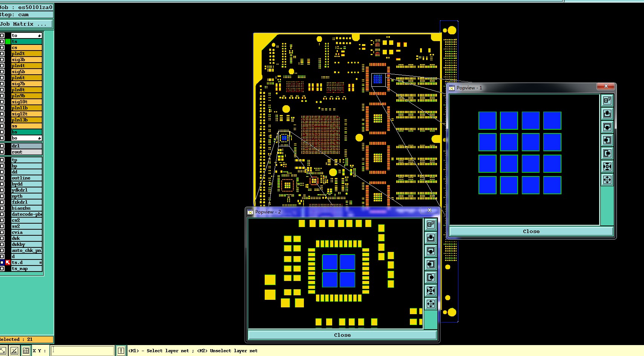Click the green color swatch of ts layer
This screenshot has width=644, height=356.
pyautogui.click(x=8, y=41)
